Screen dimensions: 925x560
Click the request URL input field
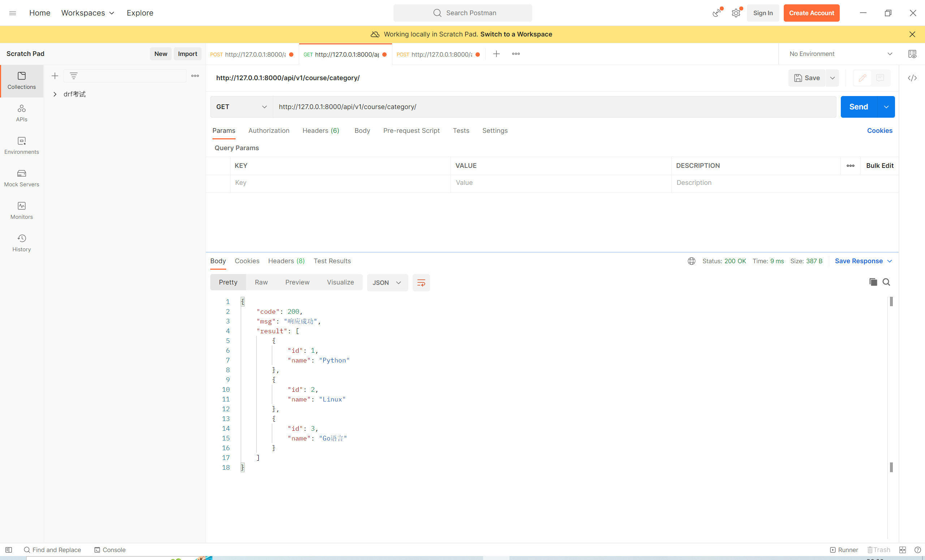tap(554, 107)
